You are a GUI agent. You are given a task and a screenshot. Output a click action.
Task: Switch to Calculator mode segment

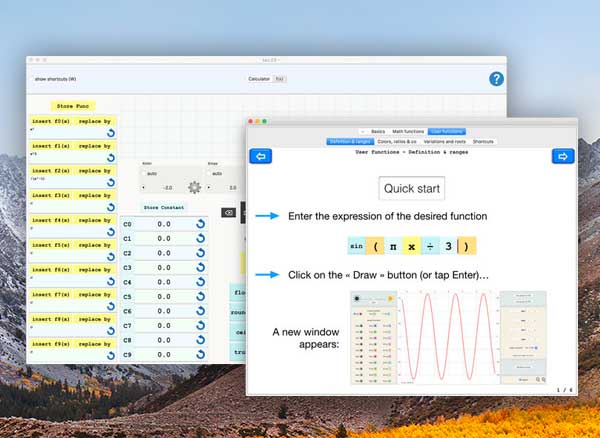259,79
